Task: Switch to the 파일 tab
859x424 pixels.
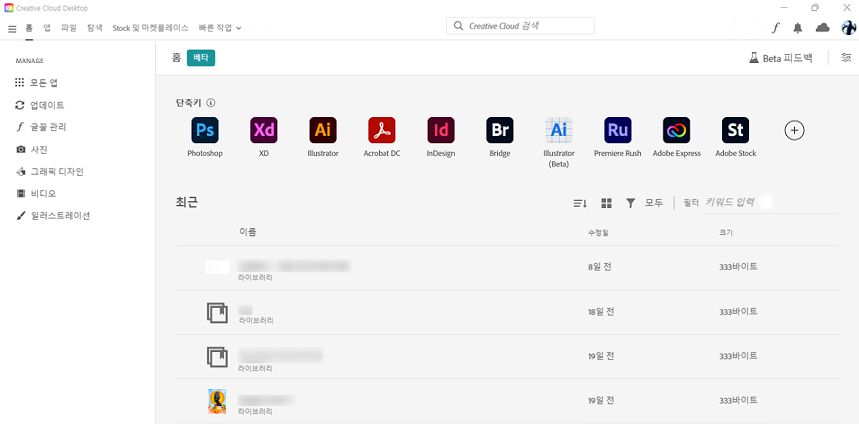Action: (x=68, y=28)
